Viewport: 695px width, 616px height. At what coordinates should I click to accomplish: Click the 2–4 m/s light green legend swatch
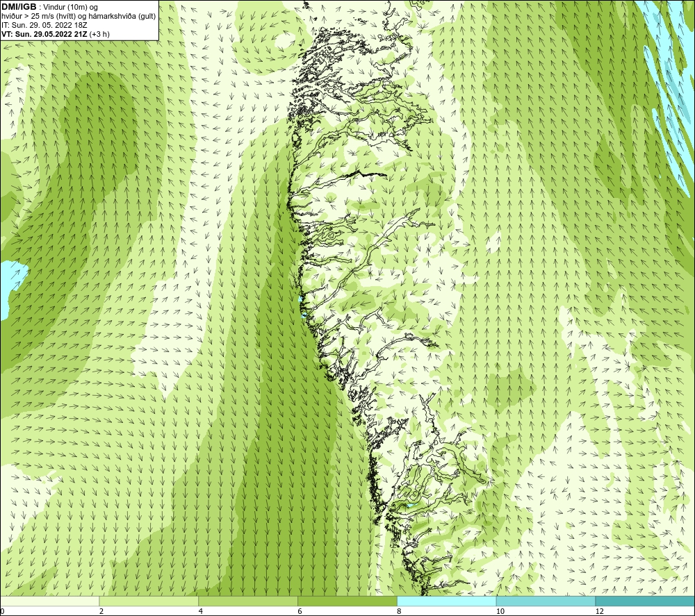click(x=149, y=601)
